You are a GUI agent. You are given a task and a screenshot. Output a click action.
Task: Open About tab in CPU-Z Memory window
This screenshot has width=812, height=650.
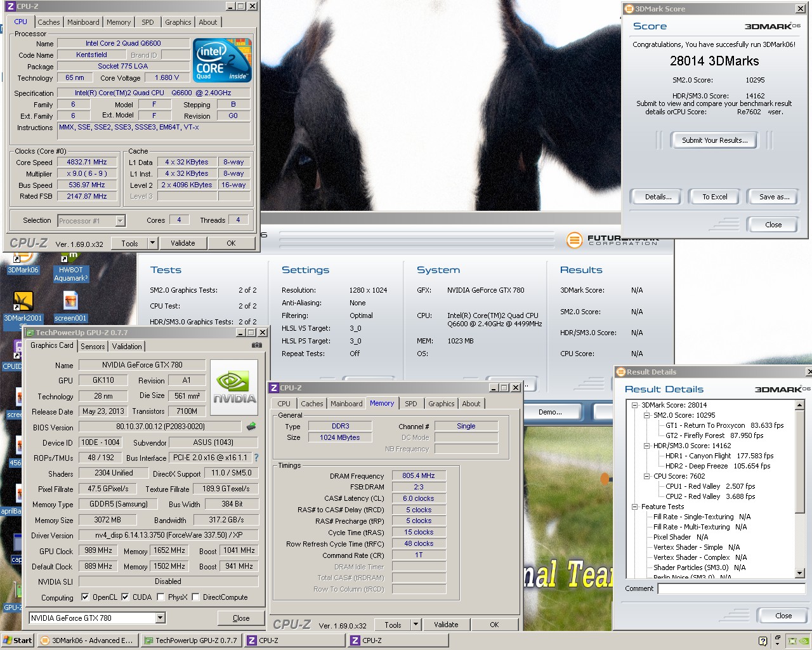click(x=471, y=404)
